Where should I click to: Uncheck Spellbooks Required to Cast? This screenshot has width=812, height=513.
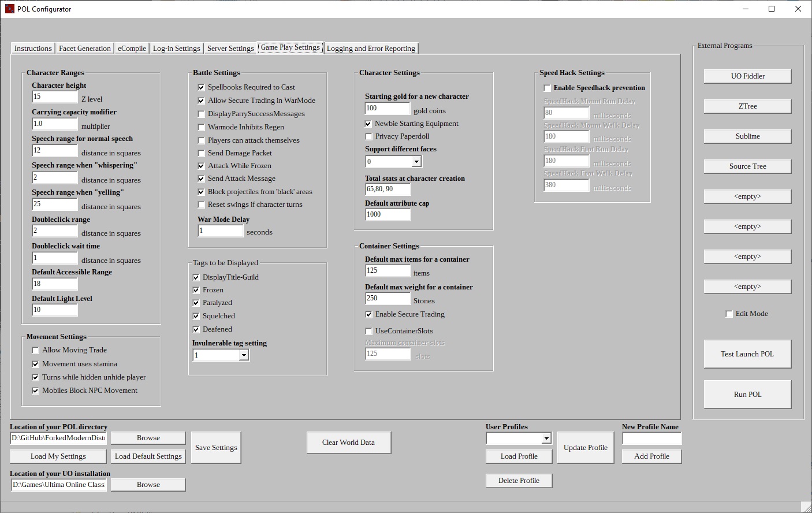click(x=201, y=87)
